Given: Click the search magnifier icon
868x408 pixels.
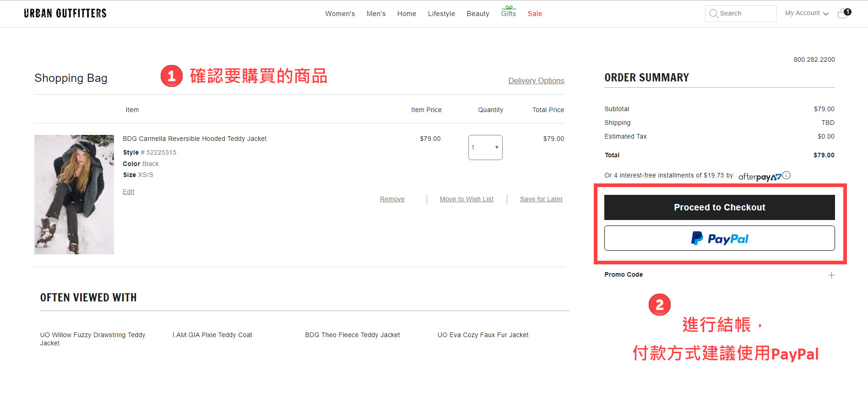Looking at the screenshot, I should pos(713,14).
